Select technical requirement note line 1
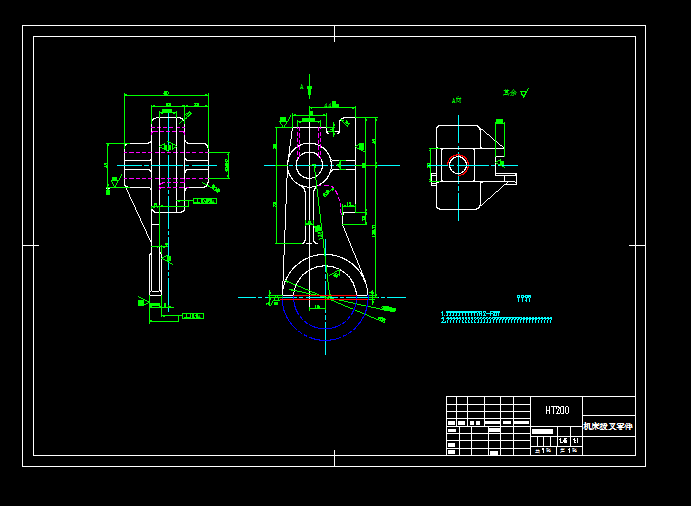691x506 pixels. tap(470, 313)
